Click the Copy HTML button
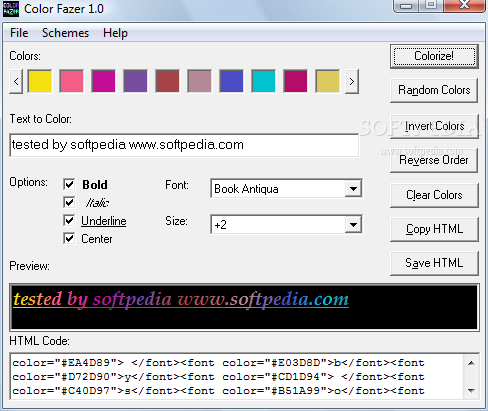This screenshot has width=488, height=411. (434, 229)
